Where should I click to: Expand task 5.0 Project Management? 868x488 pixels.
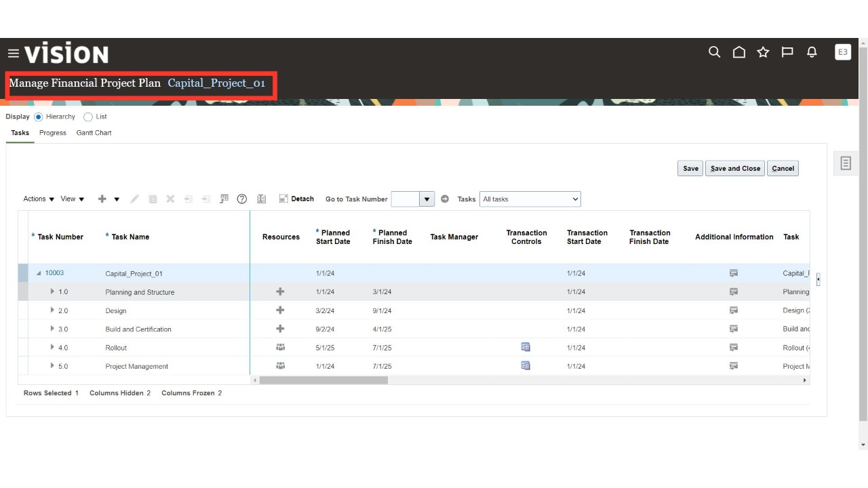pyautogui.click(x=52, y=366)
